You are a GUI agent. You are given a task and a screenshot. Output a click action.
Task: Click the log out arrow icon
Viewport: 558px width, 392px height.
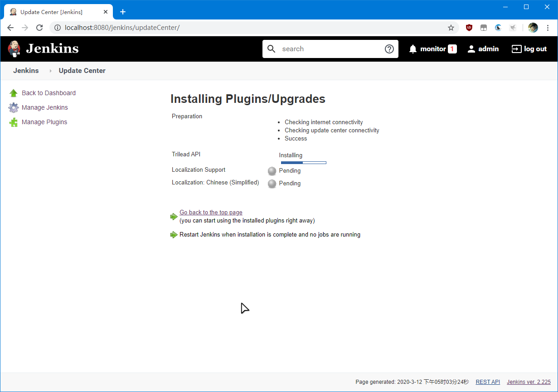pyautogui.click(x=516, y=49)
